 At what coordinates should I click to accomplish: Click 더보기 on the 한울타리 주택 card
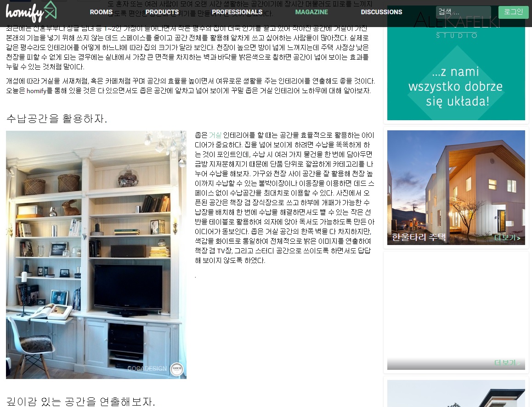(x=507, y=238)
